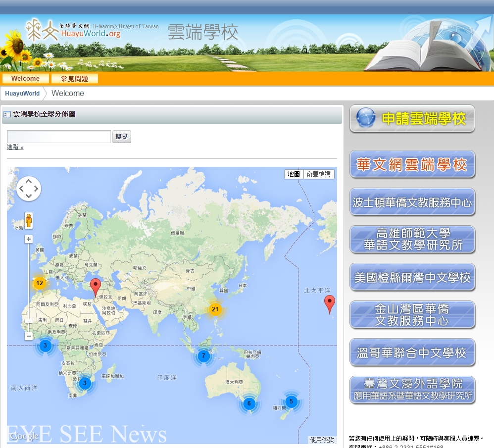Viewport: 494px width, 448px height.
Task: Open the cluster marker showing 5
Action: [x=291, y=401]
